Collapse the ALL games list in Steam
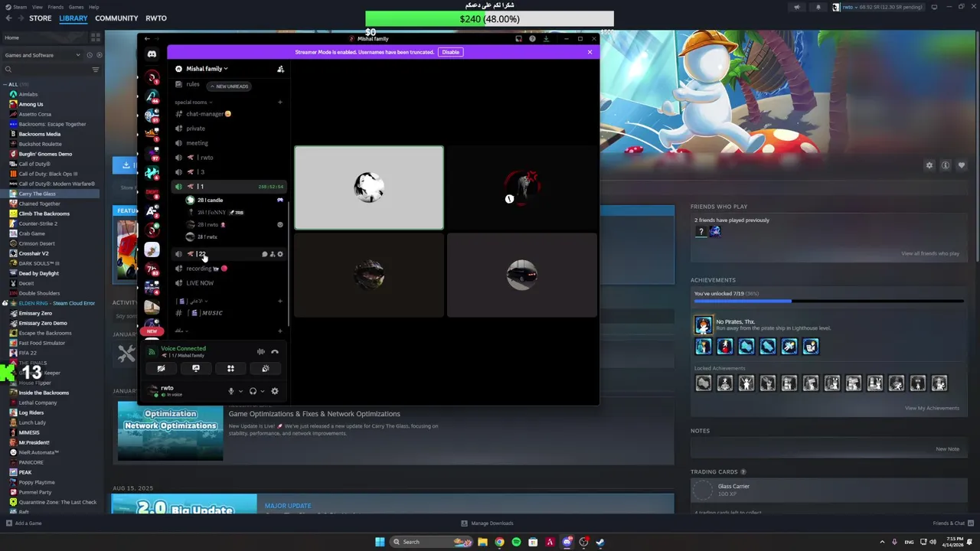980x551 pixels. [5, 84]
